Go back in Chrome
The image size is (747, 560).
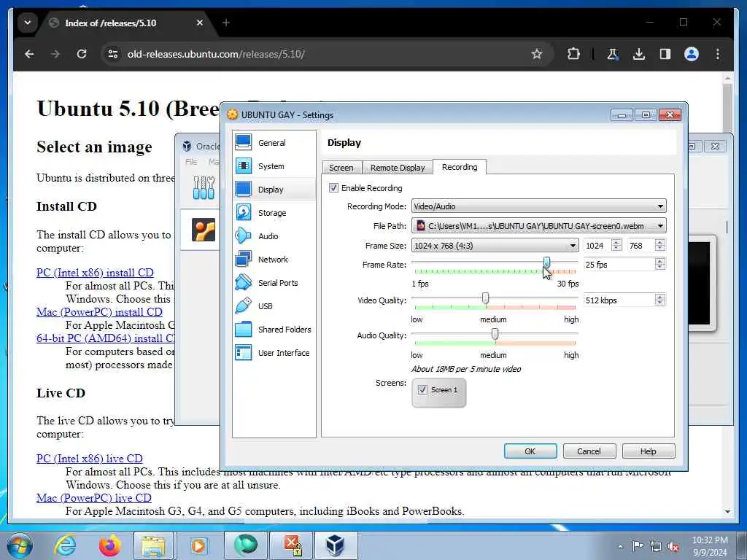[29, 54]
